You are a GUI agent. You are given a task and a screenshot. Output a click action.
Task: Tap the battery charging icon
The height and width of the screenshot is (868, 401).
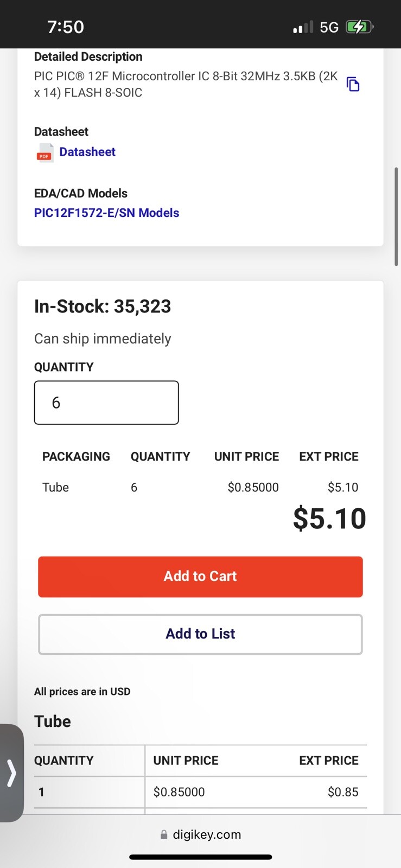(359, 27)
